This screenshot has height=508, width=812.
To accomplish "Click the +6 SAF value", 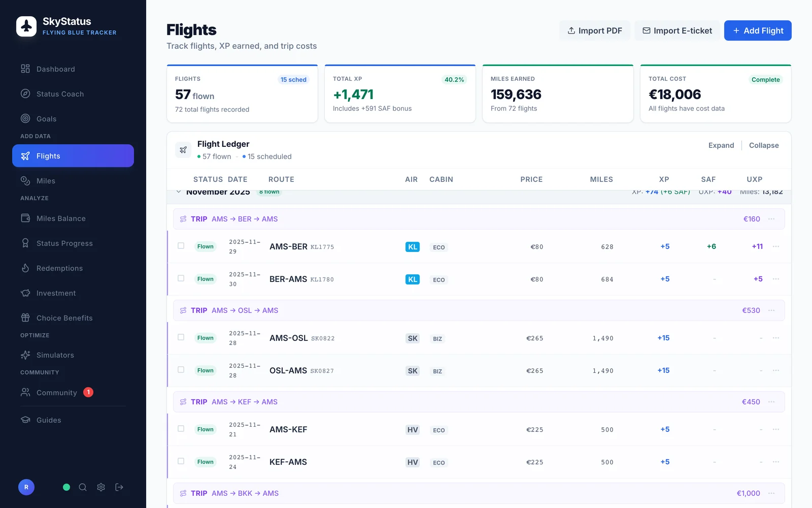I will coord(712,246).
